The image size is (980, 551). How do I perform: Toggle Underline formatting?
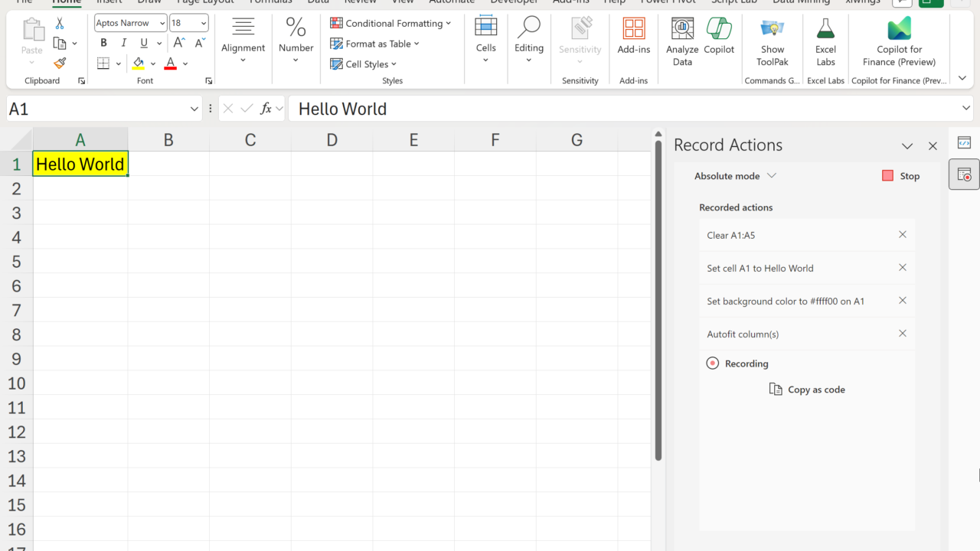pyautogui.click(x=143, y=43)
